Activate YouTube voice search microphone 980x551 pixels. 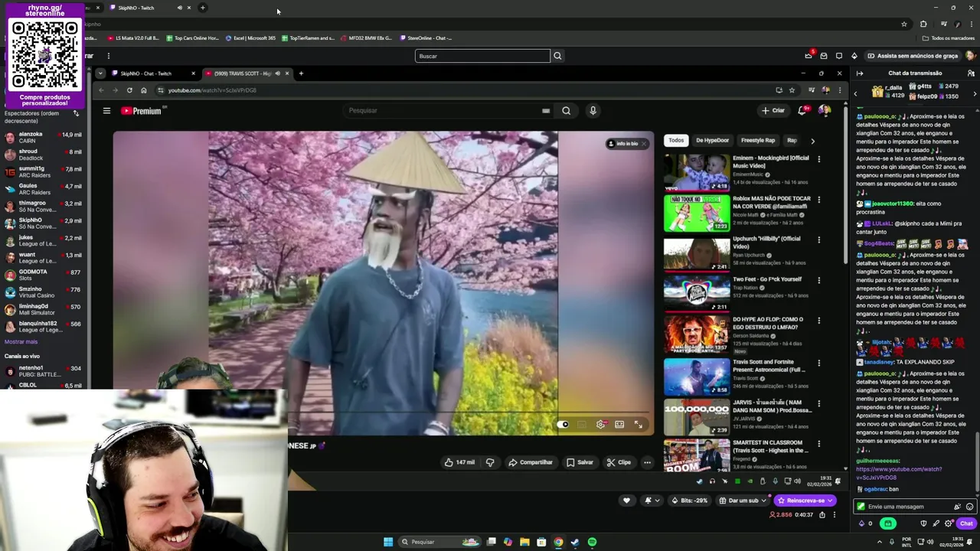point(593,111)
